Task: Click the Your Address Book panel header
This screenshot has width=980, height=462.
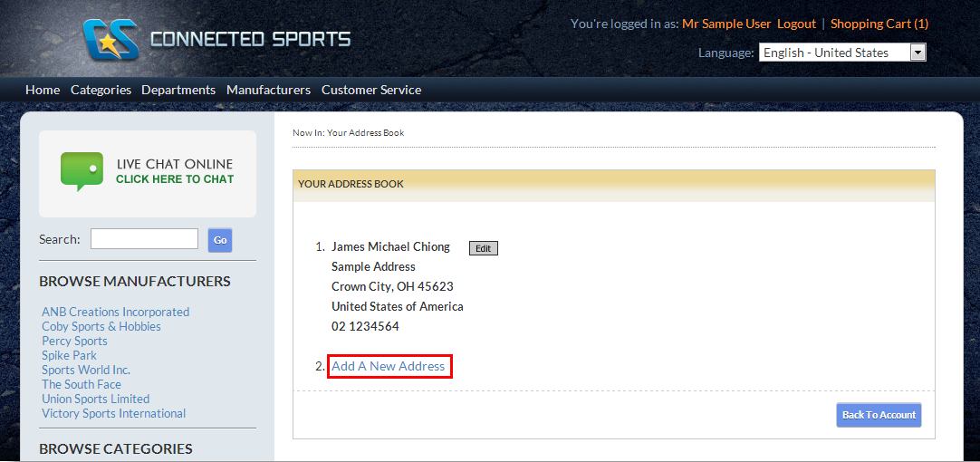Action: (x=614, y=185)
